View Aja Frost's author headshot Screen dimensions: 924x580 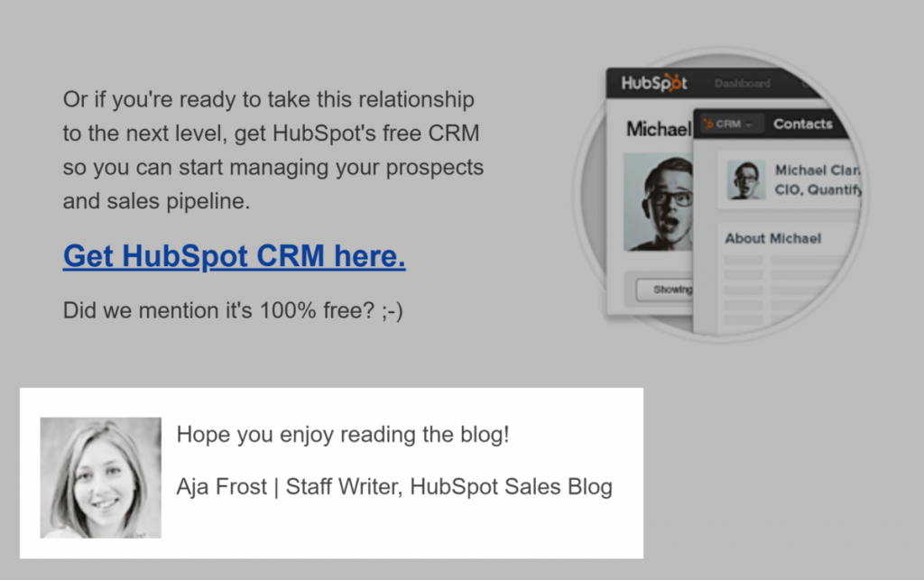(101, 477)
